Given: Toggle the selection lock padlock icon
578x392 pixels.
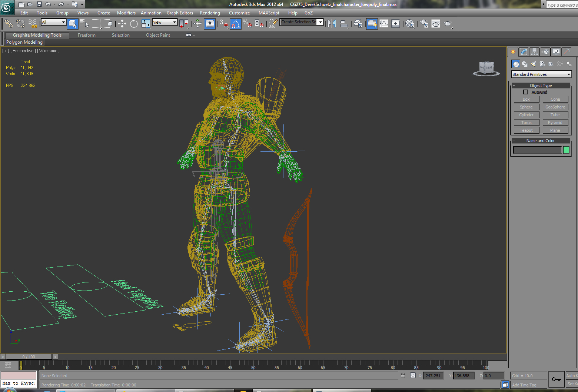Looking at the screenshot, I should [403, 375].
